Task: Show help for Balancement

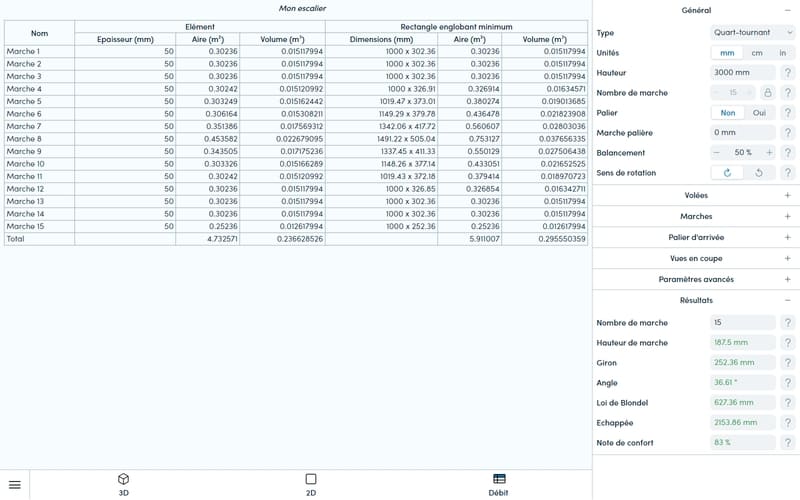Action: 788,153
